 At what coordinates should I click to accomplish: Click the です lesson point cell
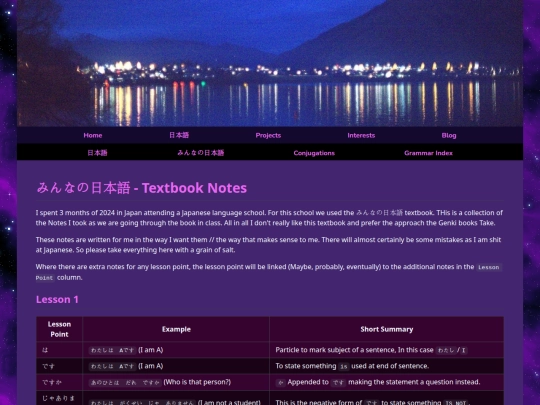[59, 366]
